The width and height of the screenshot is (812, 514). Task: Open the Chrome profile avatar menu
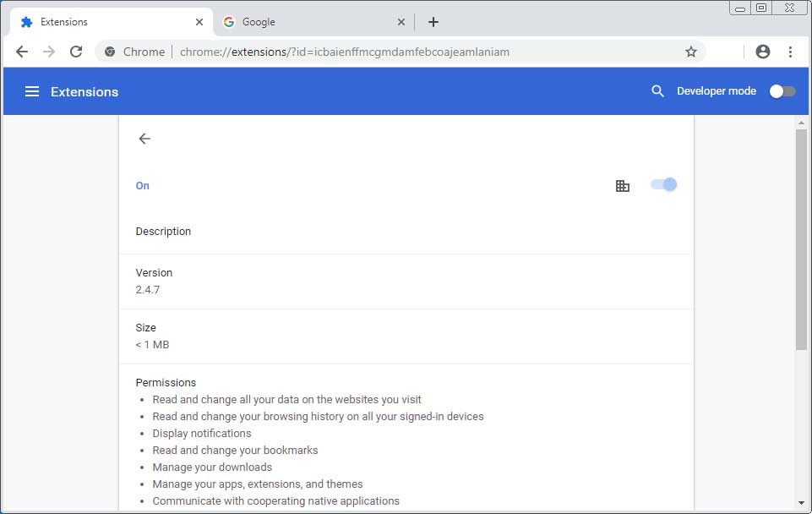click(x=762, y=52)
